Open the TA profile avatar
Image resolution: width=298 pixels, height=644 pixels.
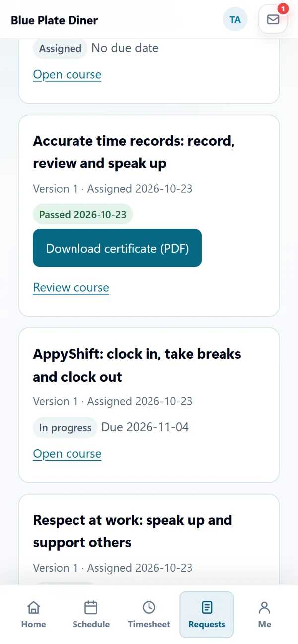(235, 20)
